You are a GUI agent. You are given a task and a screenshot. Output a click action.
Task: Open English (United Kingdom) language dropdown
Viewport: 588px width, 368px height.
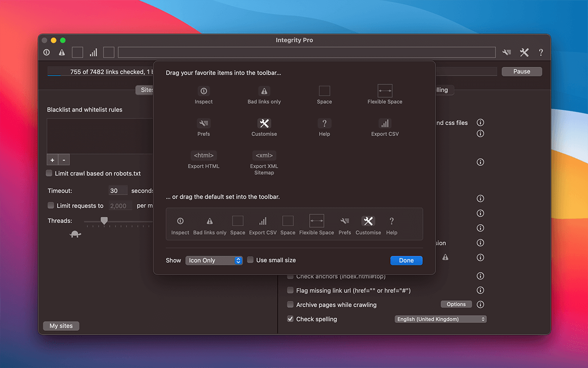(441, 319)
